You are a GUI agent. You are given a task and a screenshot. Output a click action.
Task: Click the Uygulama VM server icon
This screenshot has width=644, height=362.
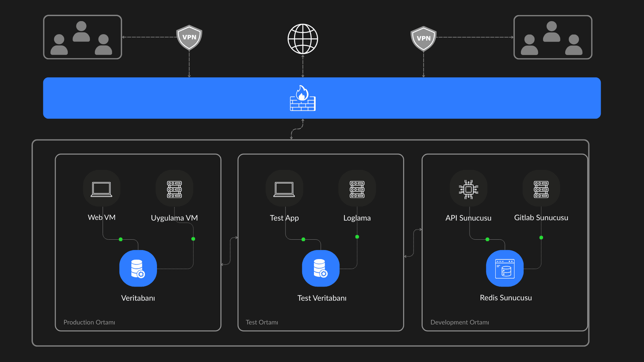tap(174, 189)
